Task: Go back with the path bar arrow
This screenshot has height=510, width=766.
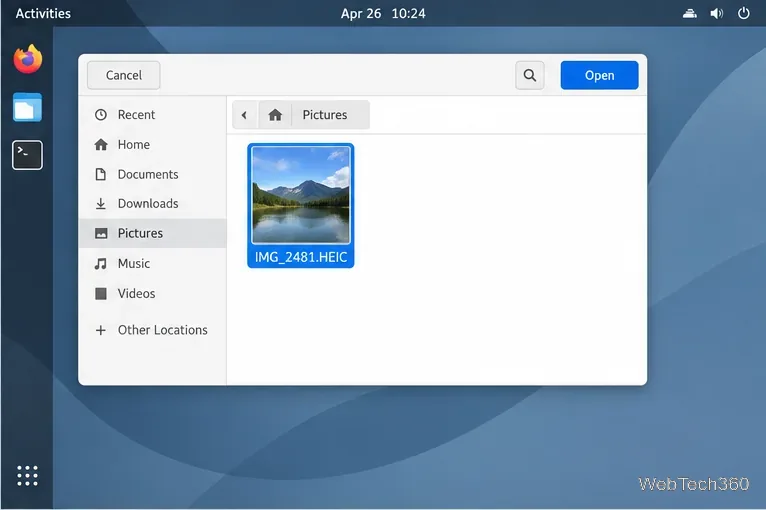Action: (x=244, y=115)
